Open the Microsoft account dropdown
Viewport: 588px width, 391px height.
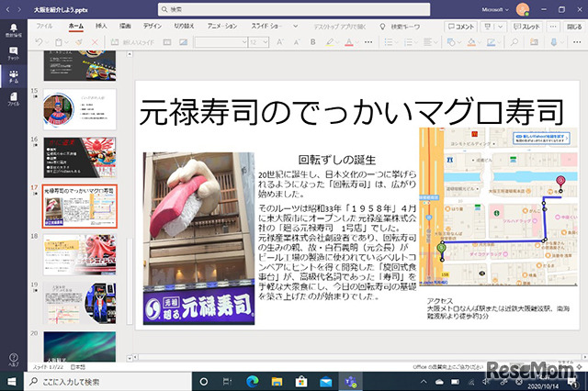[495, 10]
